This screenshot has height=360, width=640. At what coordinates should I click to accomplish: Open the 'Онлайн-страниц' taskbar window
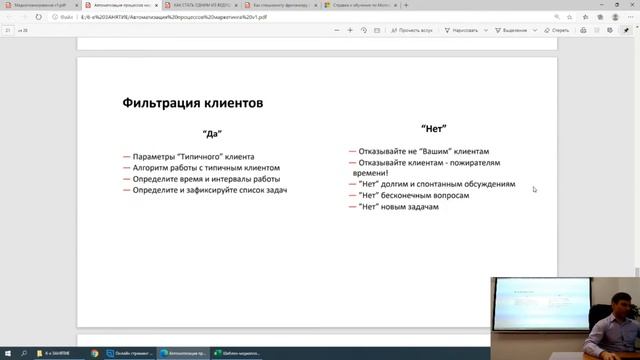[130, 353]
